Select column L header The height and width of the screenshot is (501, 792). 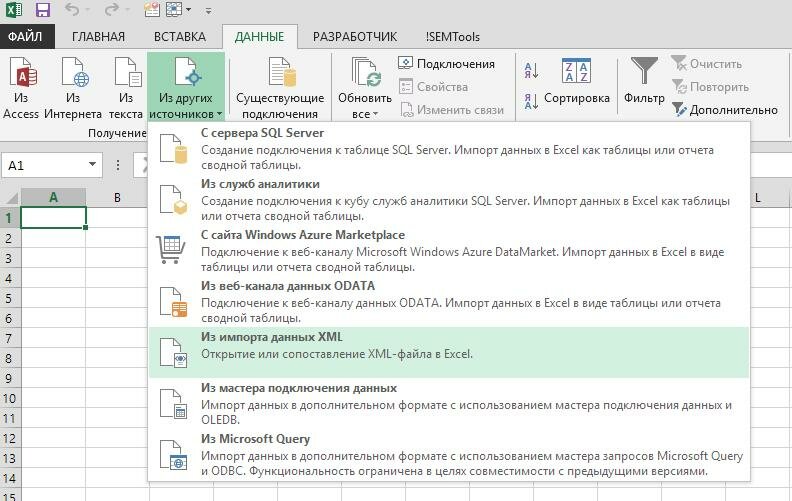click(758, 198)
